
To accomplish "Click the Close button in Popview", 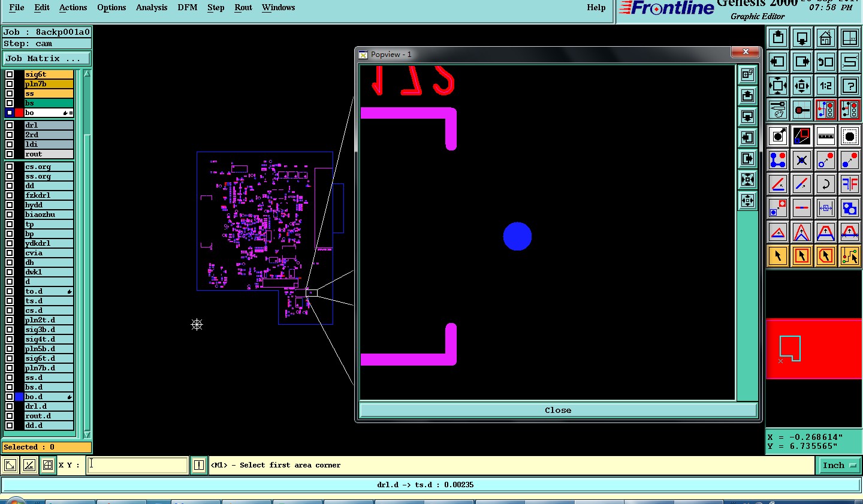I will pyautogui.click(x=558, y=410).
